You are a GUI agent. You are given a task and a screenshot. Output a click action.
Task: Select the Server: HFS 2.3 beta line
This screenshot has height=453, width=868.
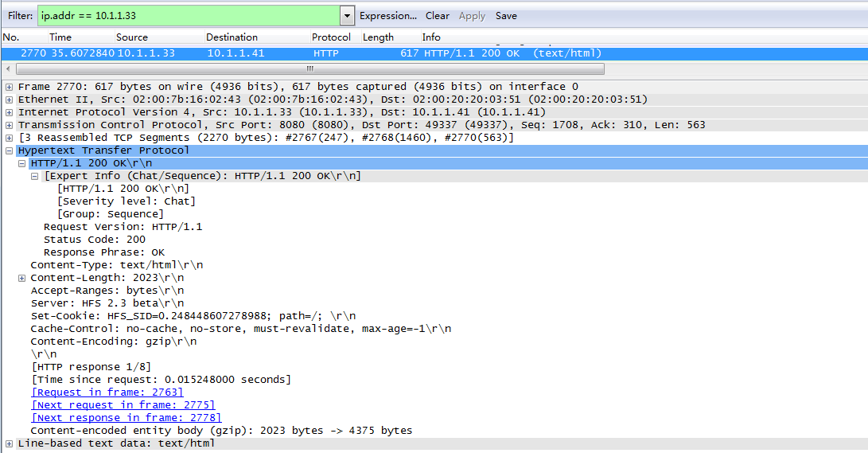107,303
